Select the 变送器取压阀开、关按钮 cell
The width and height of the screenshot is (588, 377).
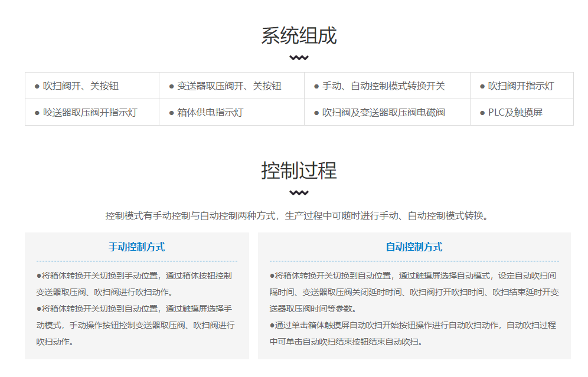click(x=232, y=86)
